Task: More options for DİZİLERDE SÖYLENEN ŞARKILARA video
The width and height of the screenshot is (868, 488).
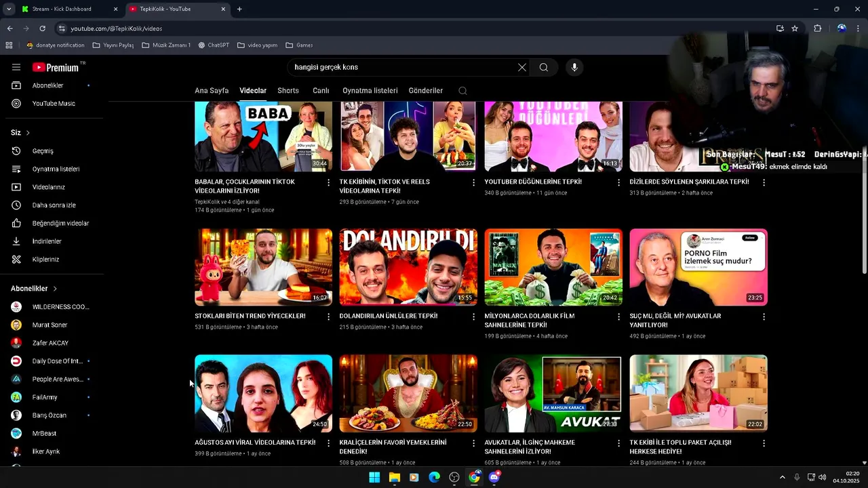Action: (x=764, y=182)
